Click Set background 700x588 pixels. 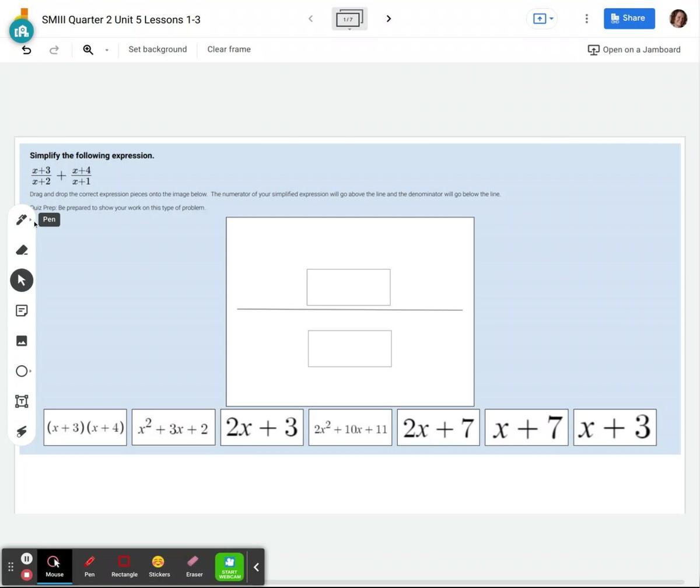tap(157, 50)
